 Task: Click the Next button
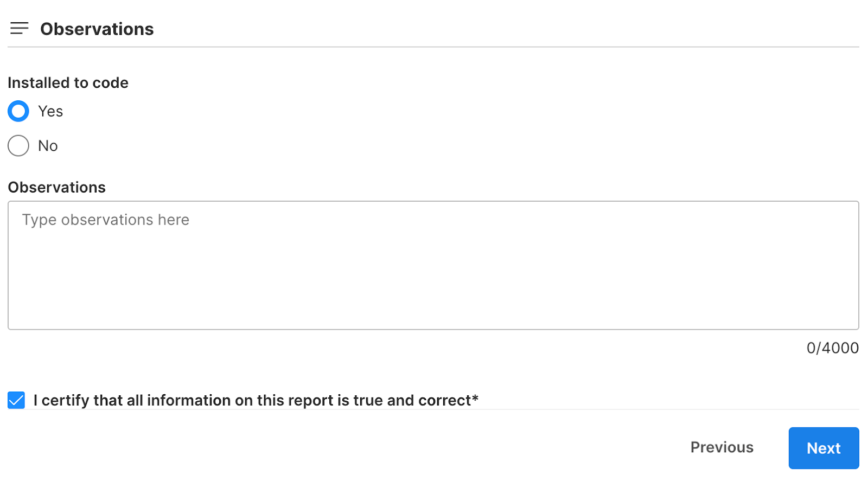tap(823, 448)
